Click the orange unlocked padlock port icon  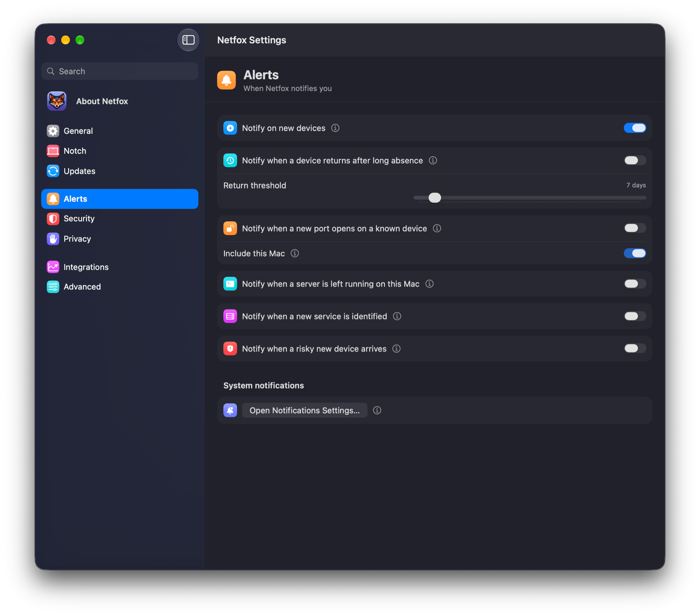coord(230,228)
